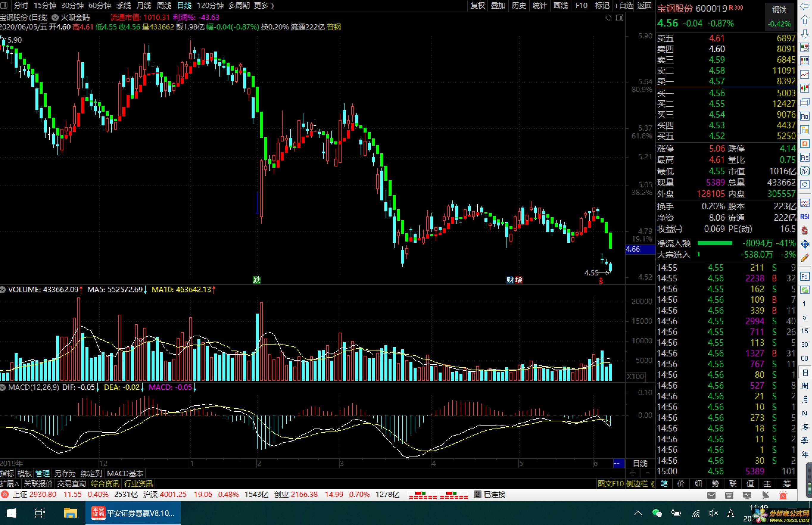
Task: Click the monitor pulse icon in status bar
Action: pos(747,495)
